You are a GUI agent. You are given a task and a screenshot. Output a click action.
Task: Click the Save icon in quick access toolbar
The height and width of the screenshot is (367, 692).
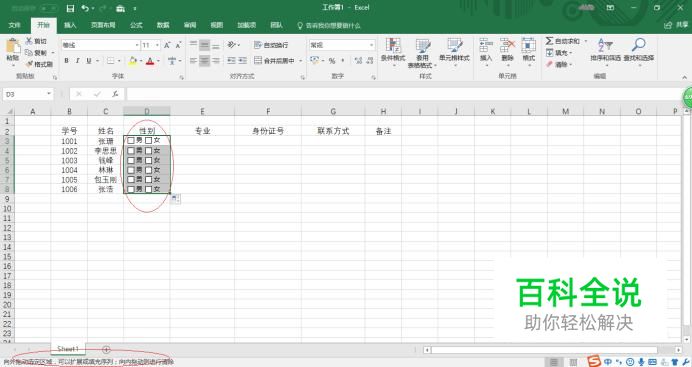click(x=70, y=8)
